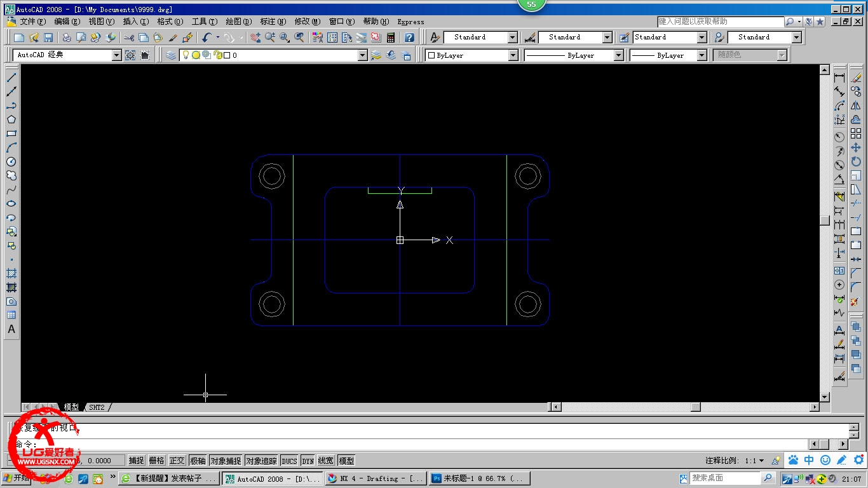
Task: Toggle DYN dynamic input
Action: coord(308,461)
